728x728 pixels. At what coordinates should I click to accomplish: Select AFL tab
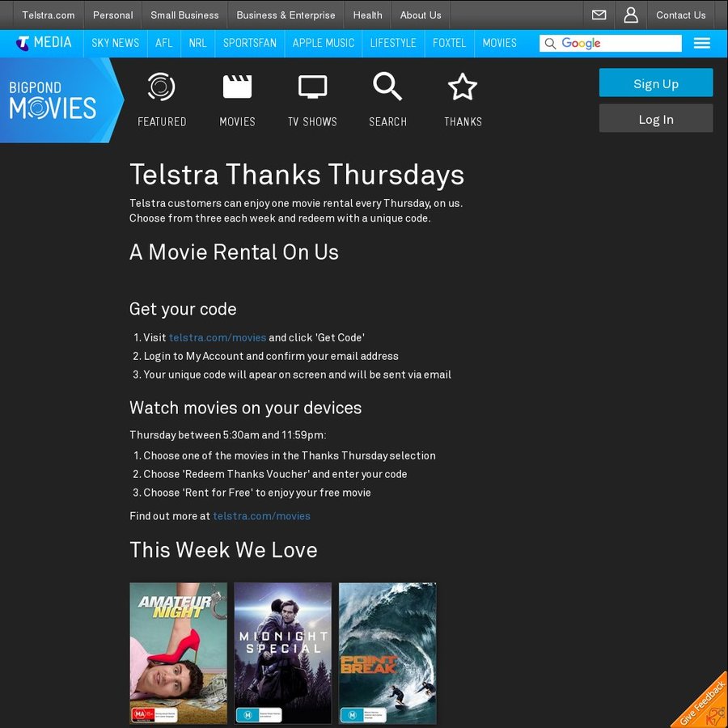pos(164,43)
